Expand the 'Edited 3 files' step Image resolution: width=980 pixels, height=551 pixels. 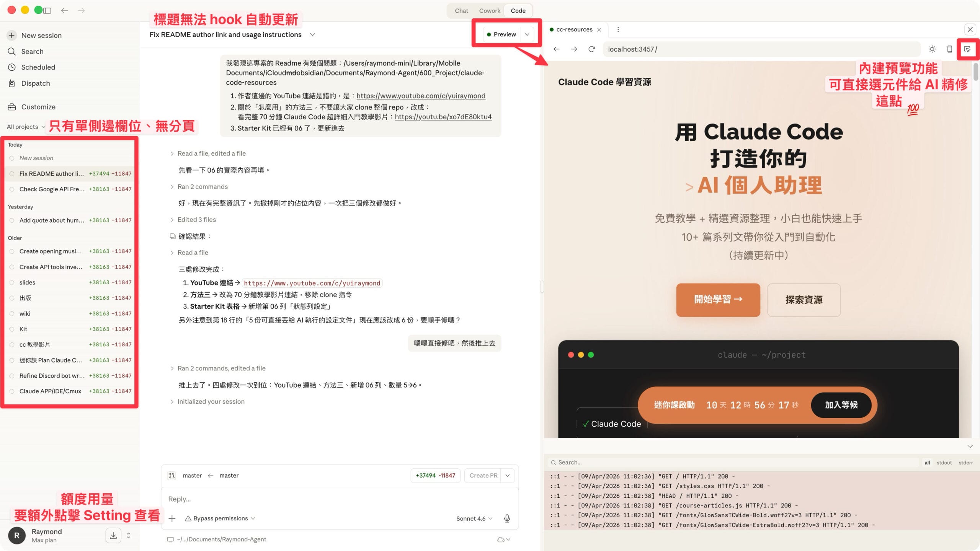click(x=196, y=220)
